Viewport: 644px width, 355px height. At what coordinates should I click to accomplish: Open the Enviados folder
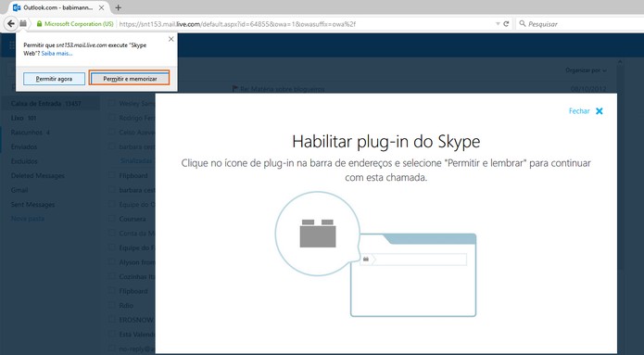coord(24,146)
